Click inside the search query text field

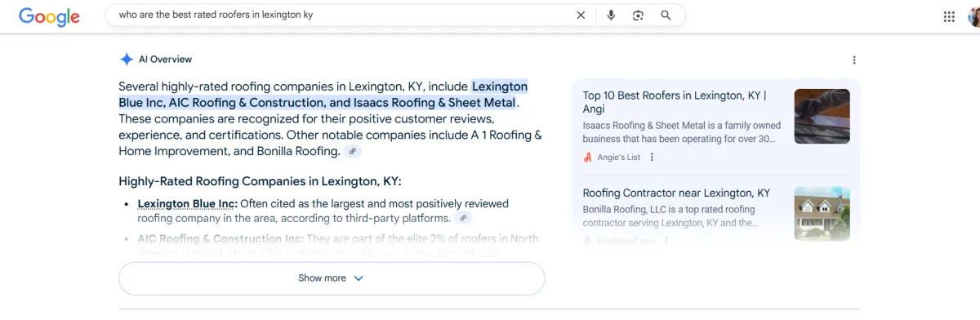click(343, 15)
